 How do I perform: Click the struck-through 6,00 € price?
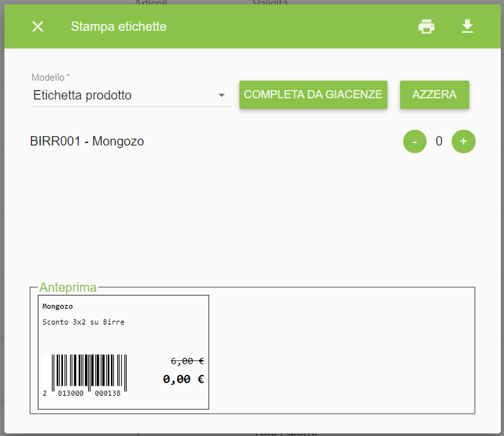187,361
